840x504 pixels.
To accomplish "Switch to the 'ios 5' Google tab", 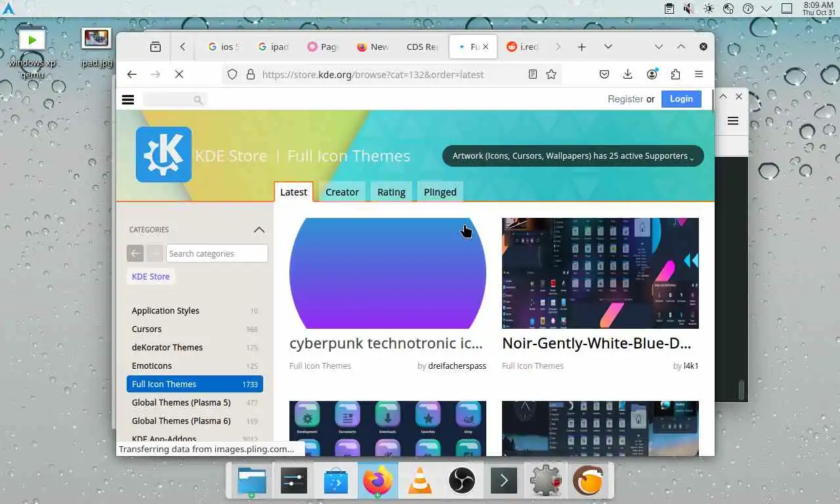I will pos(223,47).
